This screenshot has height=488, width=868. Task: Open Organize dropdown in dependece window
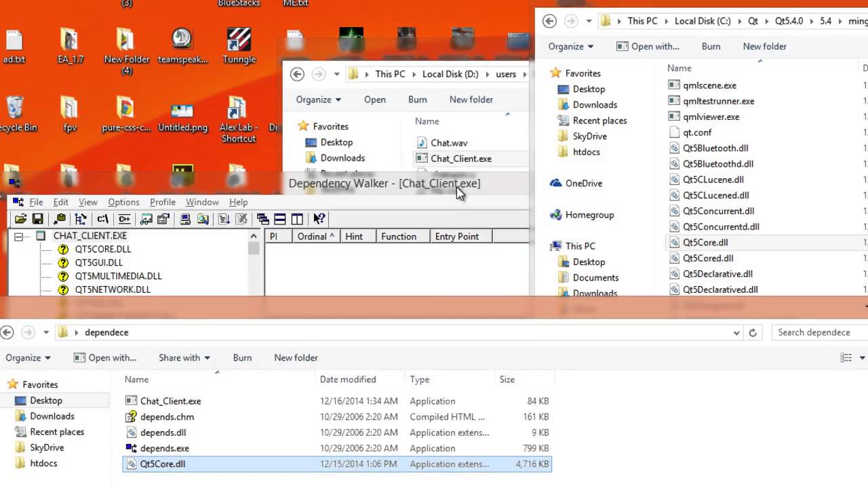[x=28, y=358]
